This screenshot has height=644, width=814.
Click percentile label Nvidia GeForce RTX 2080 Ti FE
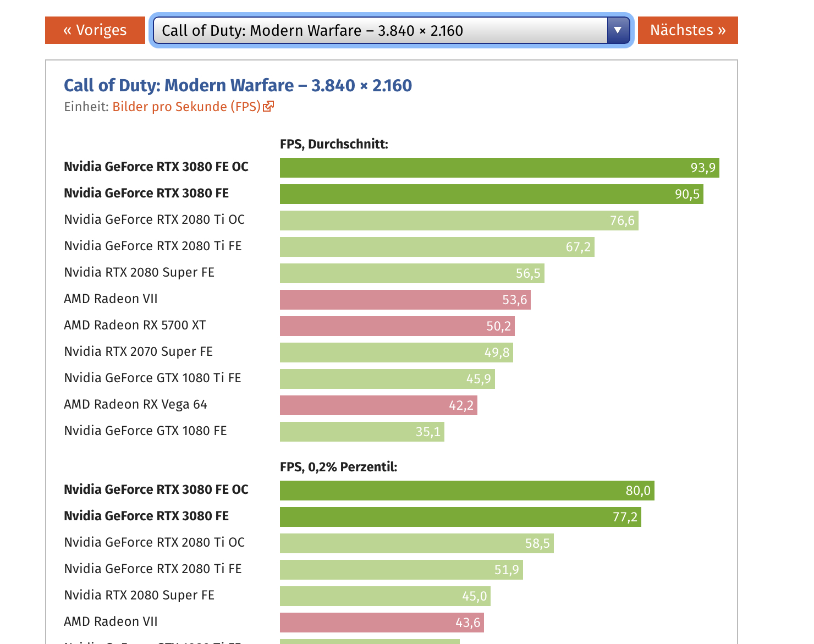pyautogui.click(x=153, y=569)
